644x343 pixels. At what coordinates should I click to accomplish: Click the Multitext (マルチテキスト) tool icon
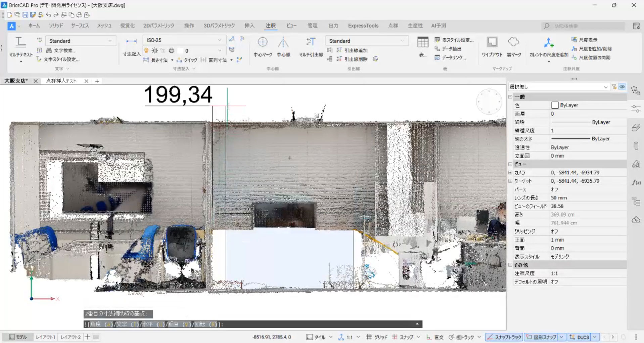coord(20,42)
